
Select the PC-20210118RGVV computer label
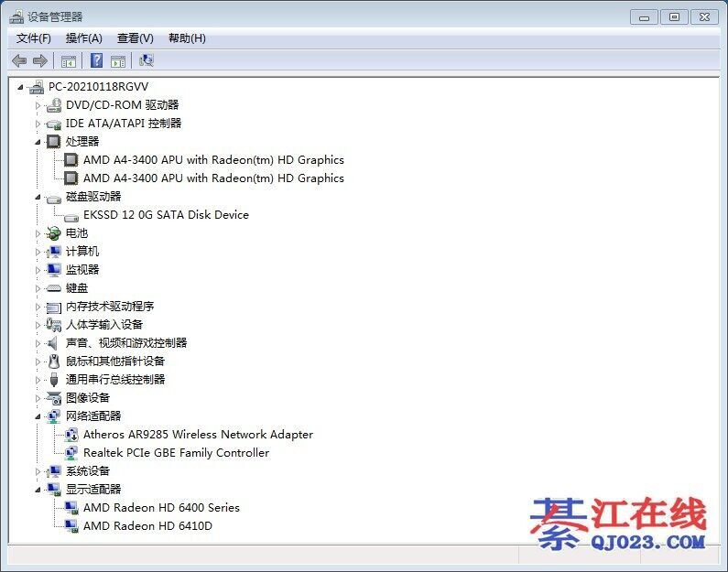click(x=98, y=87)
